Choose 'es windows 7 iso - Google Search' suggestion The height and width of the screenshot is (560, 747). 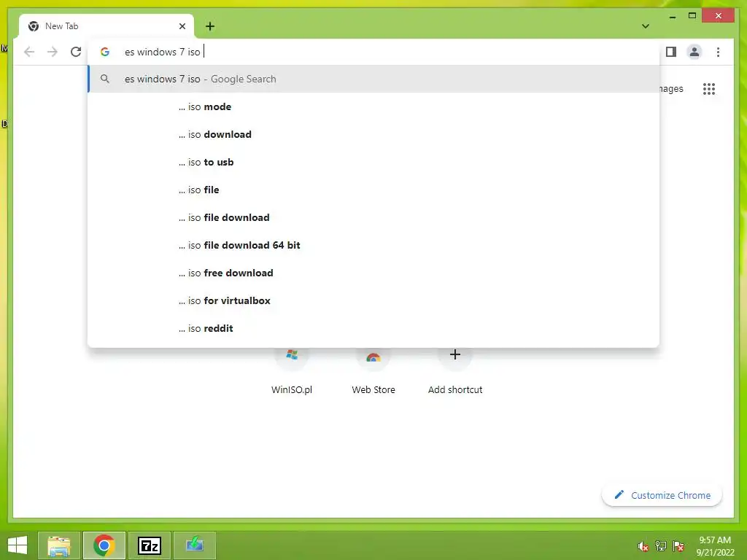pos(374,79)
